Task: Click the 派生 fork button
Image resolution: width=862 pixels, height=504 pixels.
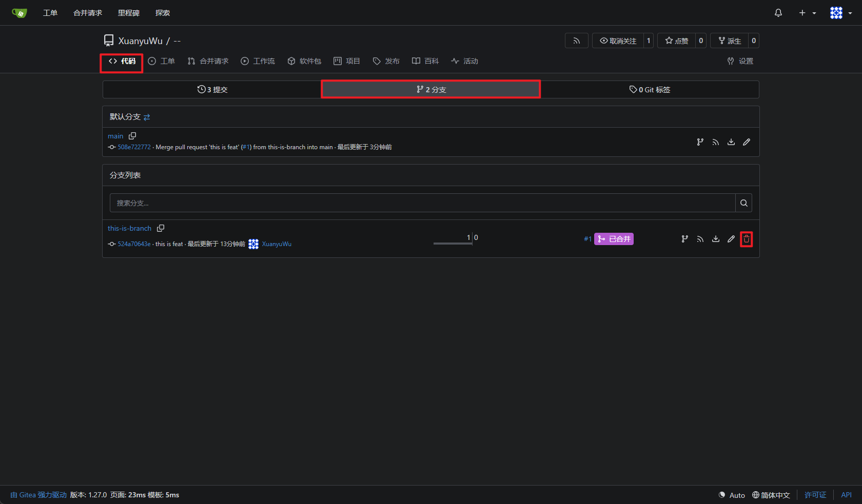Action: coord(730,41)
